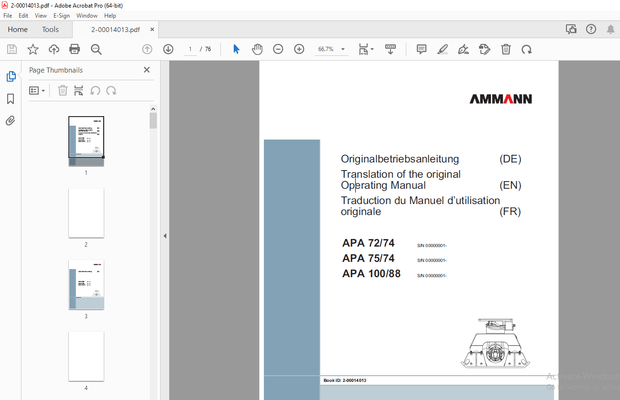
Task: Select the arrow selection tool
Action: pyautogui.click(x=236, y=49)
